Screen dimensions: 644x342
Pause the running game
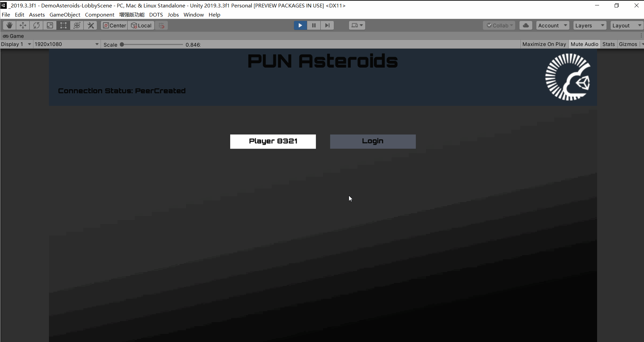pyautogui.click(x=314, y=25)
